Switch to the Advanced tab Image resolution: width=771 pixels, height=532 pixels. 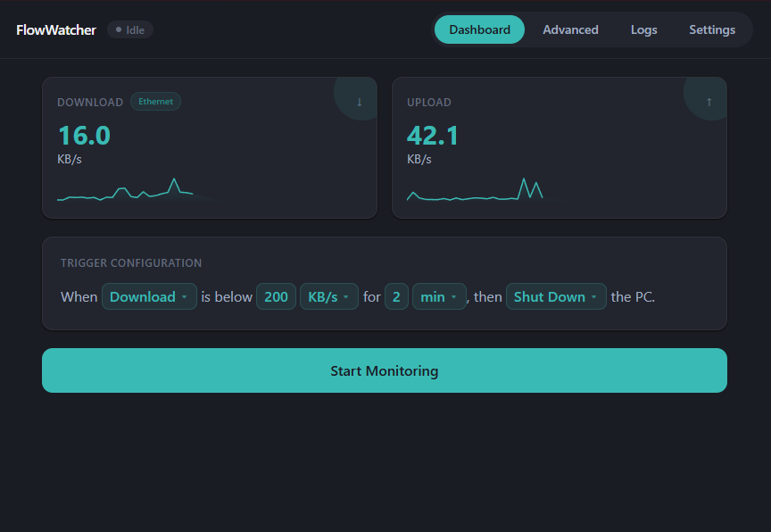tap(570, 29)
